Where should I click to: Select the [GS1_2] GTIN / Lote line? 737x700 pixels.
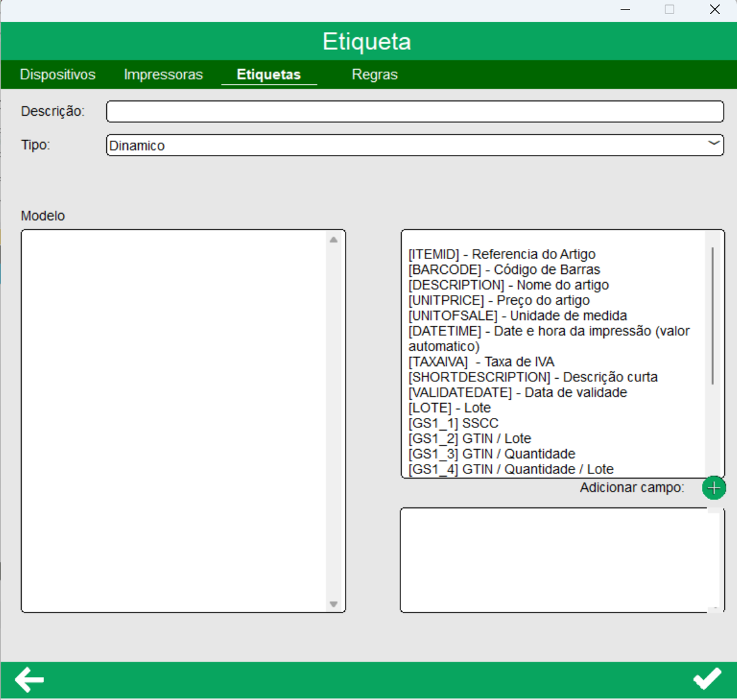[470, 438]
